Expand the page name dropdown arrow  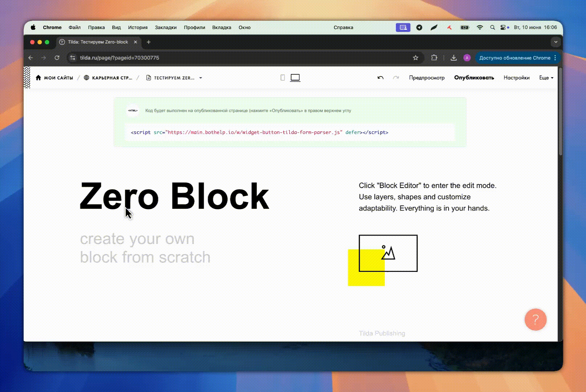coord(200,78)
